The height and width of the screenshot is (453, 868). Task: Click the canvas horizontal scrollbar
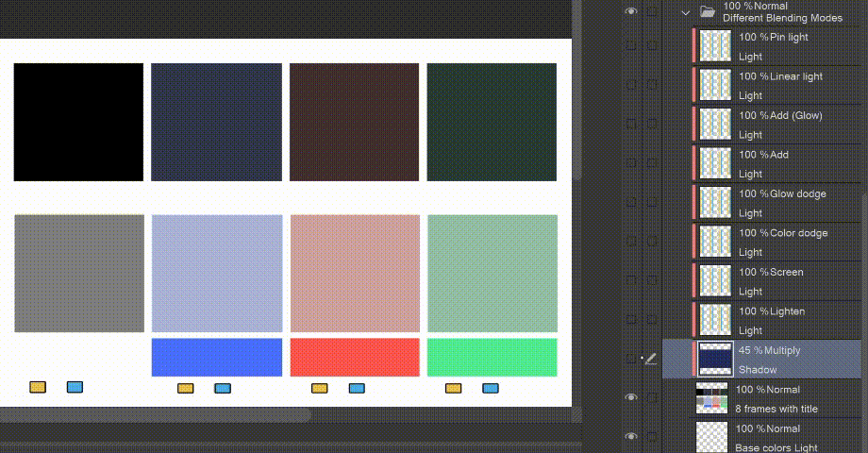click(155, 415)
